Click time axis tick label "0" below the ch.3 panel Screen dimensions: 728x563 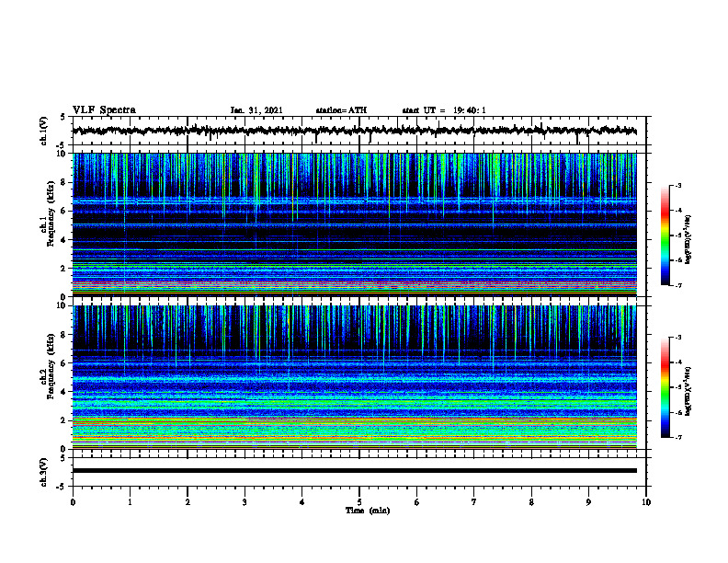(73, 502)
